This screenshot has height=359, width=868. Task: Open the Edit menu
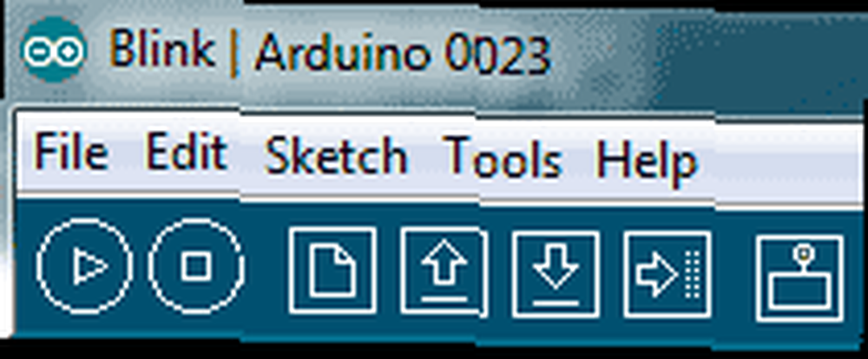tap(187, 151)
